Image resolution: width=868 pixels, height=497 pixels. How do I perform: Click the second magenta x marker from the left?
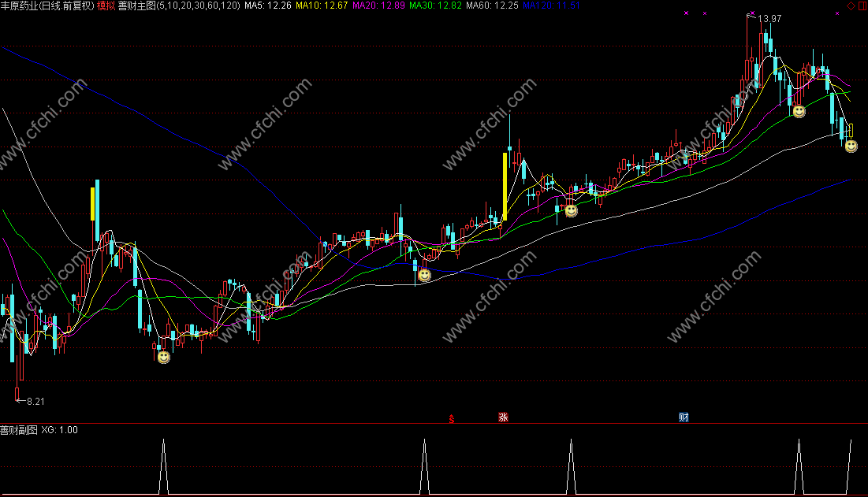(x=705, y=13)
